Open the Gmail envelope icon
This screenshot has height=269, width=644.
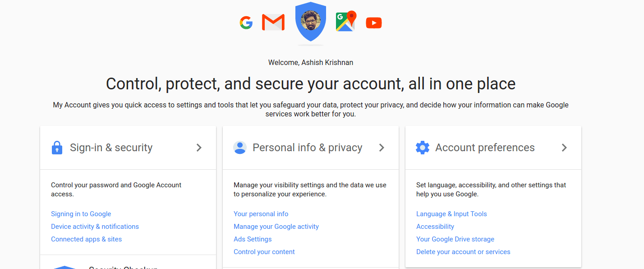pyautogui.click(x=273, y=22)
